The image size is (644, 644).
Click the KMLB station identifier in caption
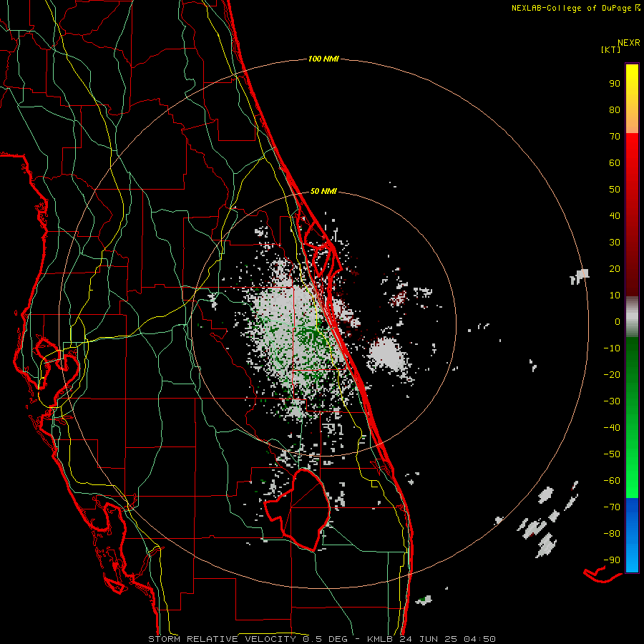[x=380, y=639]
